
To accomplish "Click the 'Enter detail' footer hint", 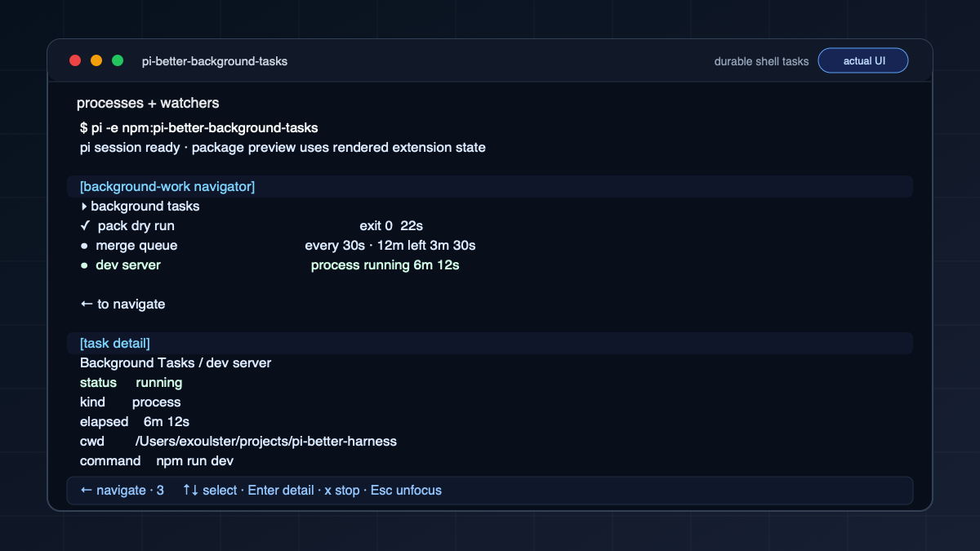I will pyautogui.click(x=280, y=491).
